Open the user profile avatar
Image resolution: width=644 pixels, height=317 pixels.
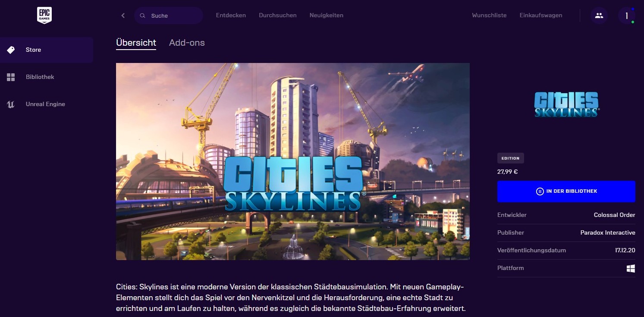(x=626, y=16)
